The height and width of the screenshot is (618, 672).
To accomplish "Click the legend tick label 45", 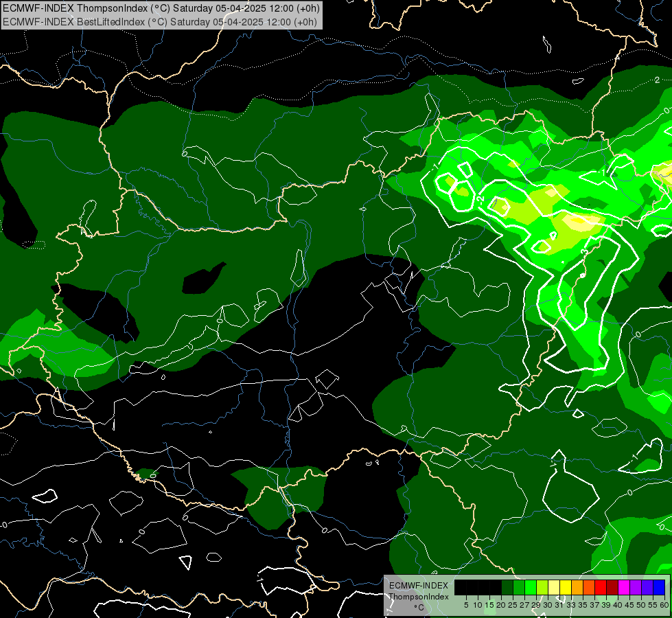I will (x=629, y=605).
